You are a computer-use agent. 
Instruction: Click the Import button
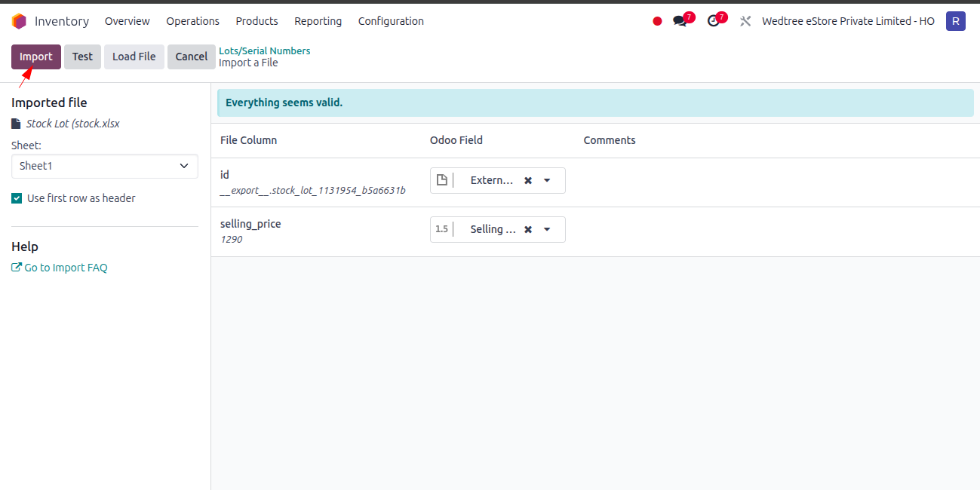click(x=36, y=57)
